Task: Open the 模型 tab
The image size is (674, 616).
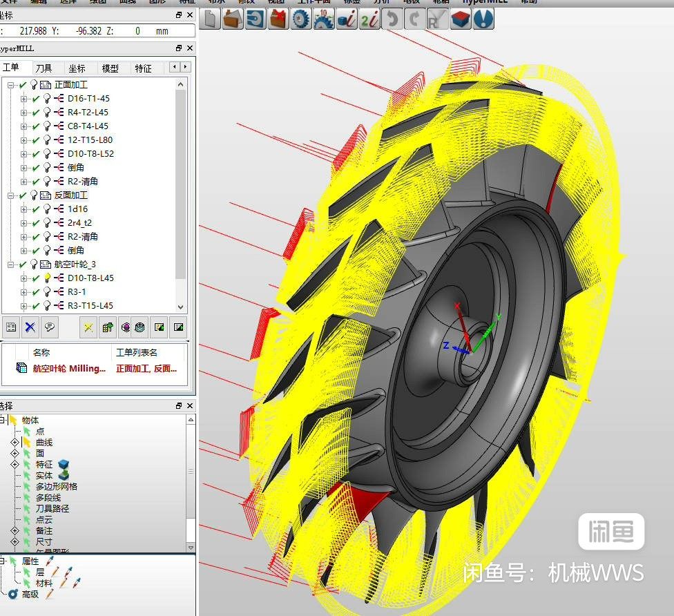Action: click(110, 68)
